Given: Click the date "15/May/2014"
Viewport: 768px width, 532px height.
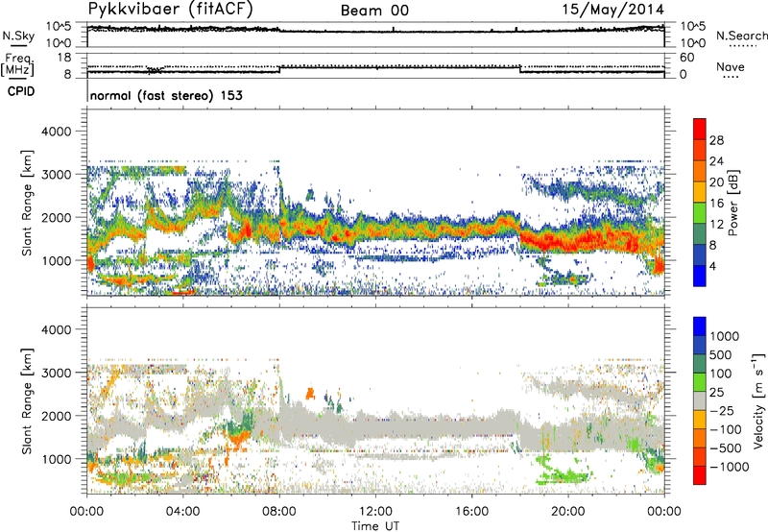Looking at the screenshot, I should pos(612,10).
